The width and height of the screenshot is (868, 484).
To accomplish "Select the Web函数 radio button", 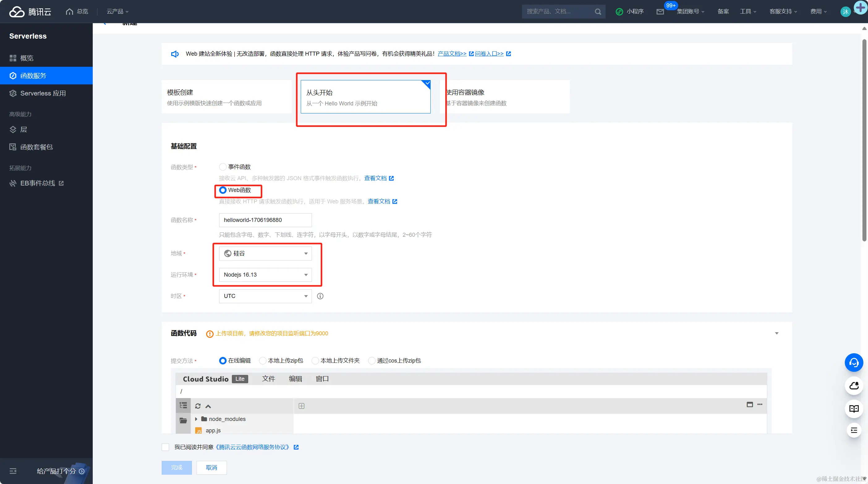I will tap(223, 190).
